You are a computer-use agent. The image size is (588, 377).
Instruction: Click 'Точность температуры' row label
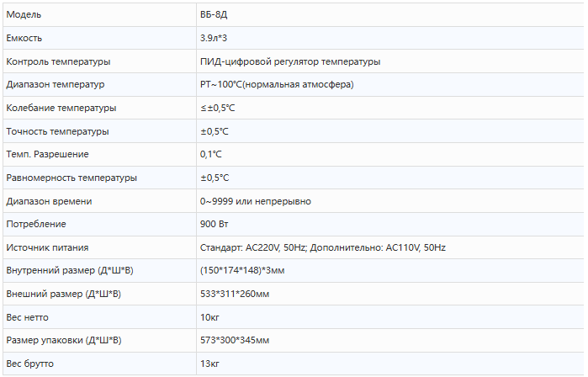coord(57,131)
